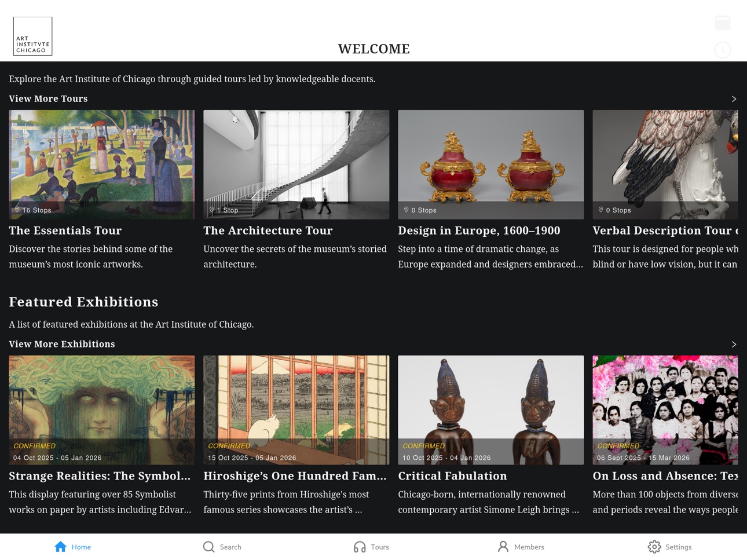This screenshot has height=560, width=747.
Task: Click the '04 Oct 2025 - 05 Jan 2026' date
Action: [57, 457]
